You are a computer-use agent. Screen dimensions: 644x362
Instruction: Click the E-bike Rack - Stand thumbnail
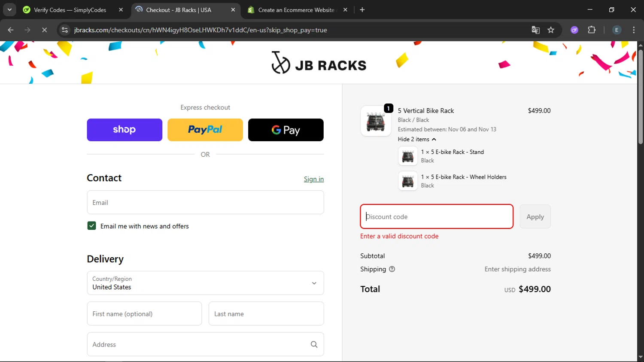[408, 156]
